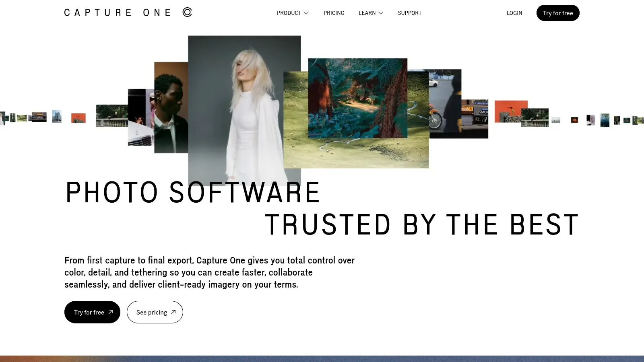The image size is (644, 362).
Task: Click the Capture One logo icon
Action: (187, 12)
